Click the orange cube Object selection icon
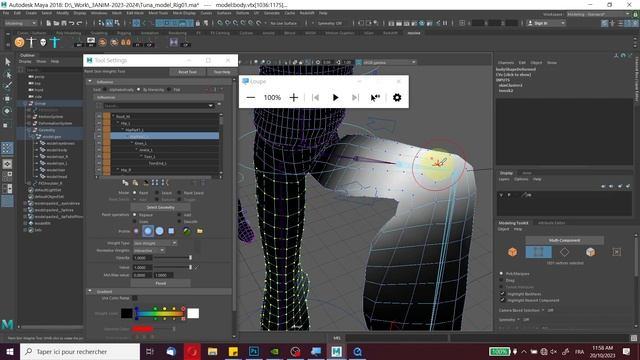 (513, 252)
